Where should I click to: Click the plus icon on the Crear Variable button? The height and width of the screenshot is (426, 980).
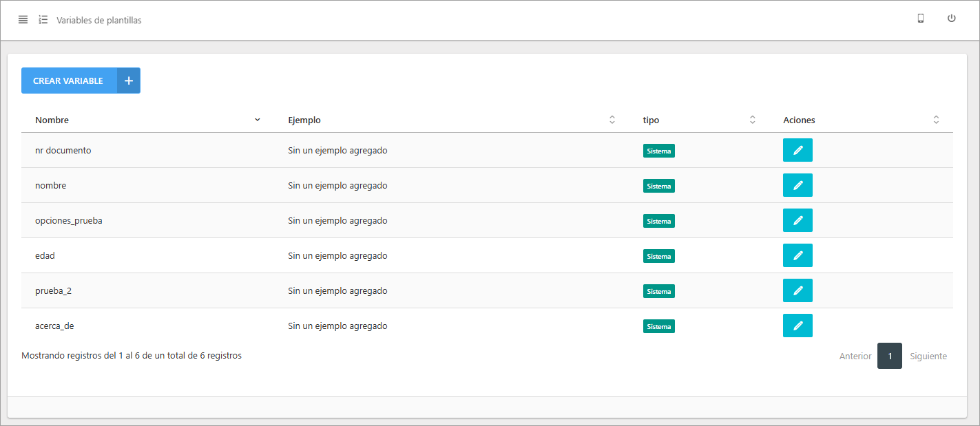pyautogui.click(x=128, y=81)
